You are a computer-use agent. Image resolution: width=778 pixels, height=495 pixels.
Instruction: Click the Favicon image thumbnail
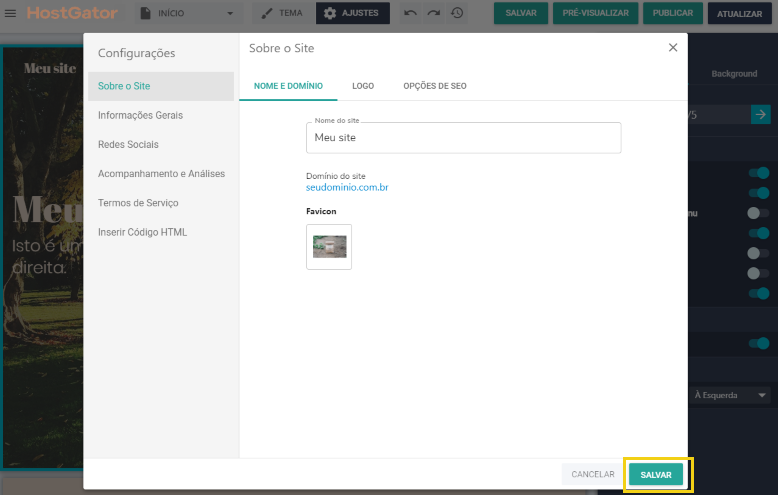pos(329,247)
